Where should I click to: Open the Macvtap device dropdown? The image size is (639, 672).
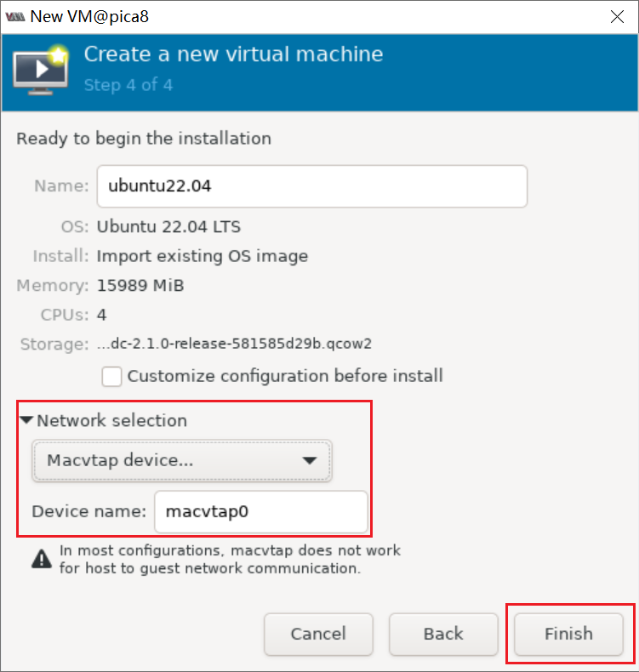[x=182, y=460]
